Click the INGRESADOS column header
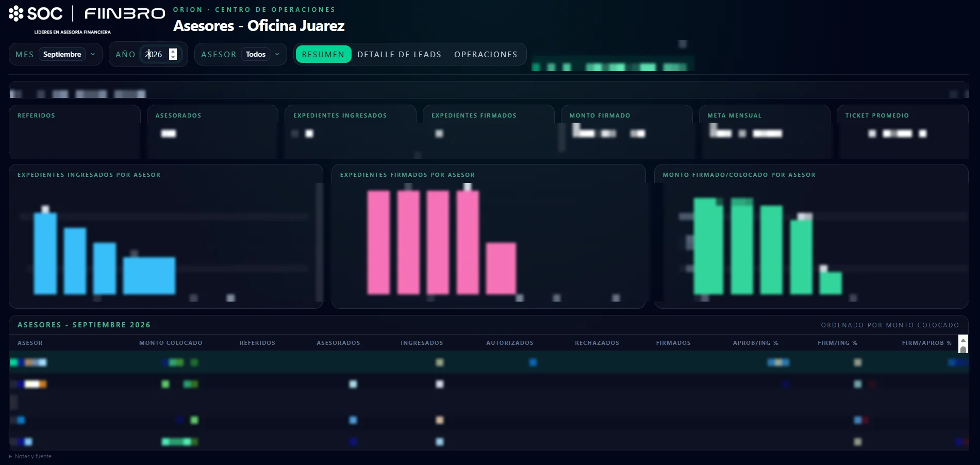Screen dimensions: 980x465 point(422,343)
